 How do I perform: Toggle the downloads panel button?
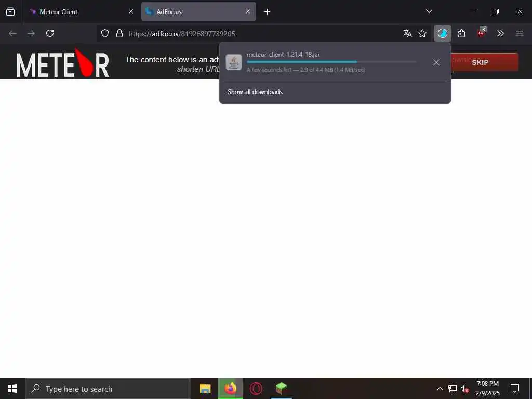point(443,33)
